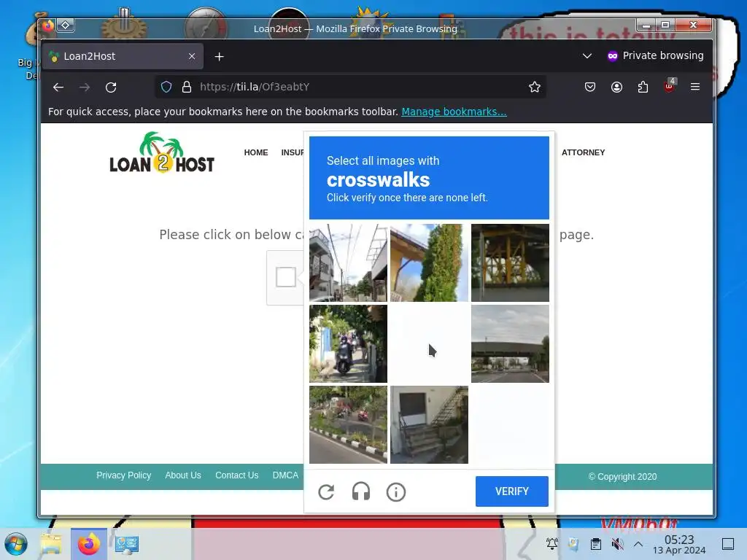The height and width of the screenshot is (560, 747).
Task: Open the Privacy Policy footer link
Action: (x=124, y=475)
